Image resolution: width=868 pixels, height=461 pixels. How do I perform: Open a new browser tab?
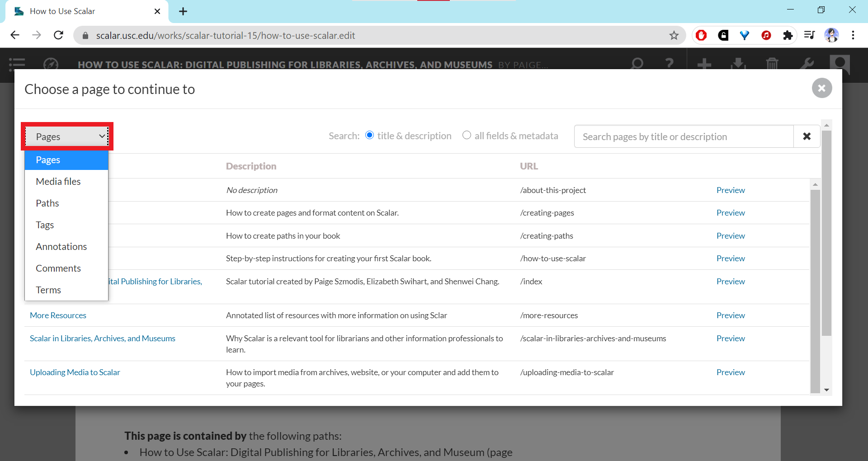(x=183, y=11)
